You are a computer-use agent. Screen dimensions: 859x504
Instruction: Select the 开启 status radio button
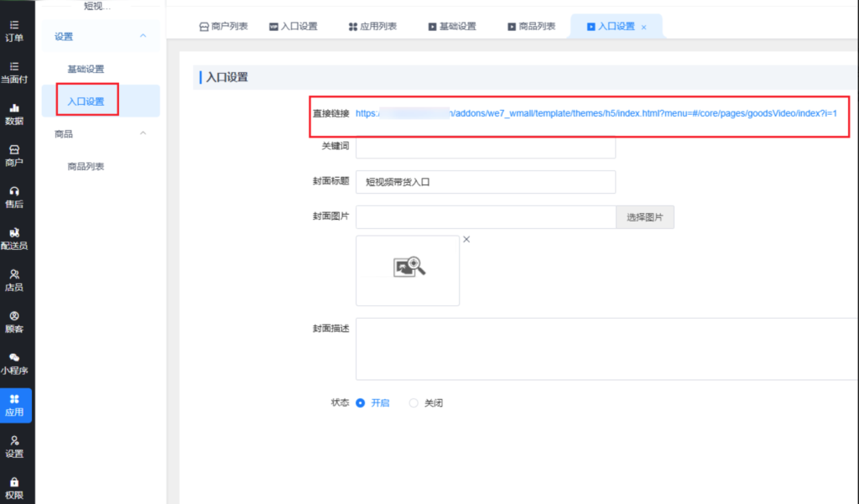[361, 403]
